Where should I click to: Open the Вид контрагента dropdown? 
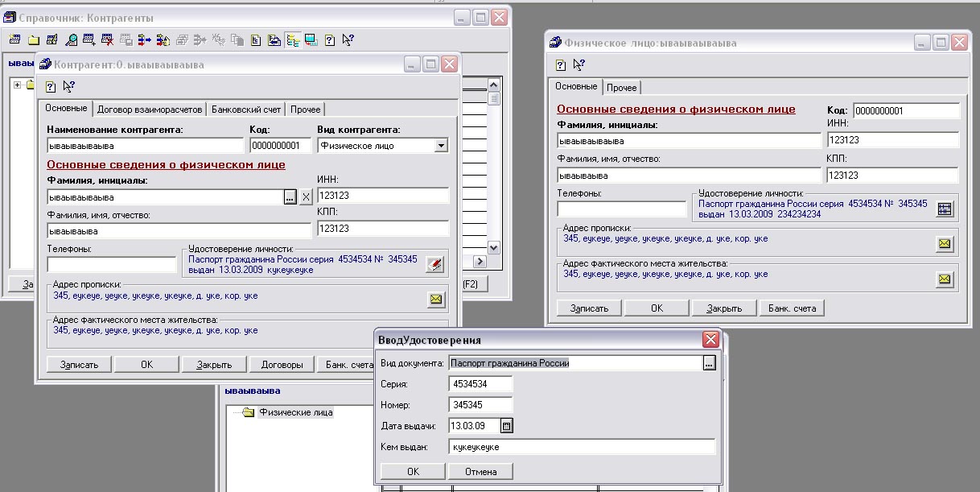(x=440, y=146)
